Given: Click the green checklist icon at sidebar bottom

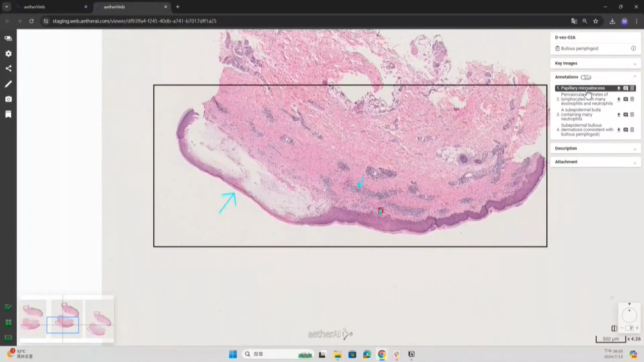Looking at the screenshot, I should coord(8,307).
